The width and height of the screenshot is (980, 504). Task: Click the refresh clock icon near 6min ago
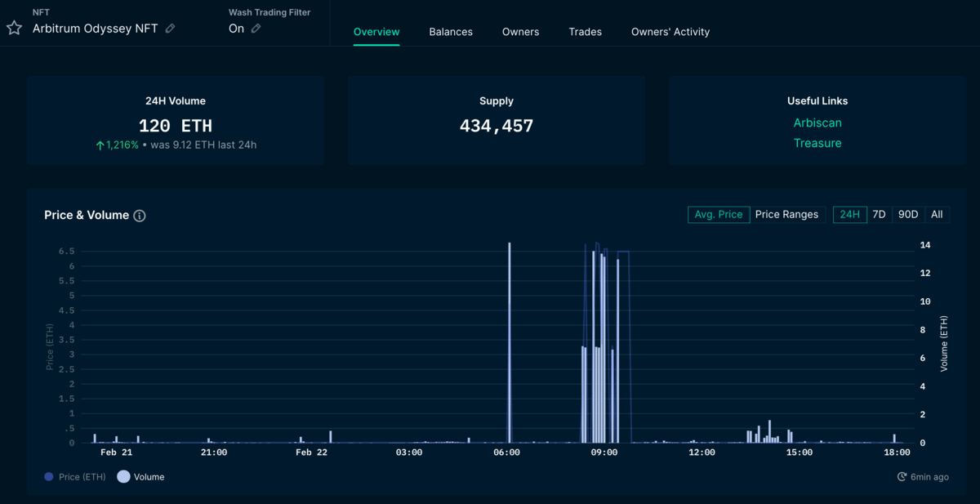point(902,477)
